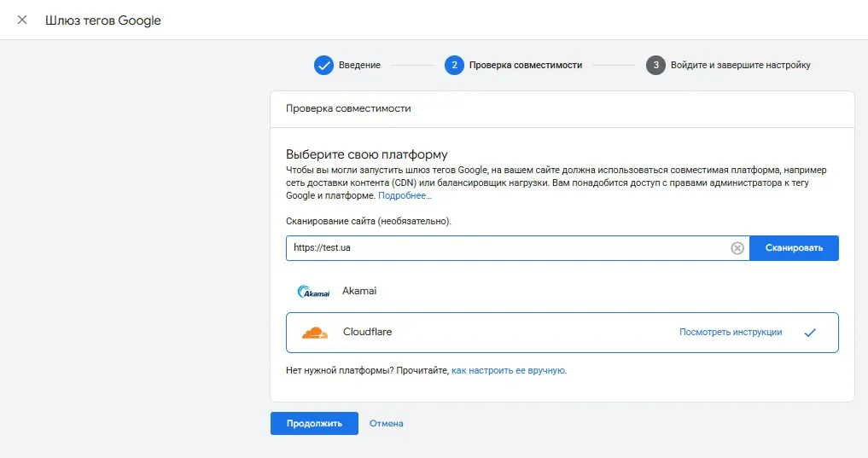
Task: Close the Google tag gateway dialog
Action: [22, 20]
